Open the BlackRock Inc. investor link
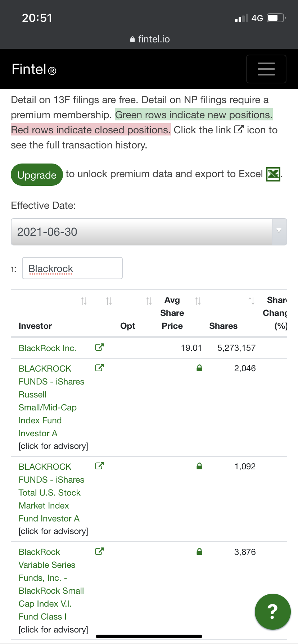 [48, 348]
